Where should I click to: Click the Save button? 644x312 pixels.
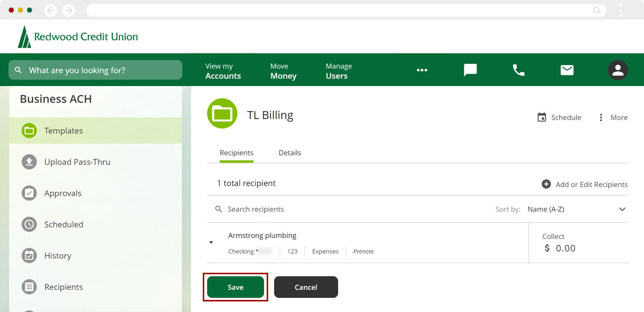point(235,287)
